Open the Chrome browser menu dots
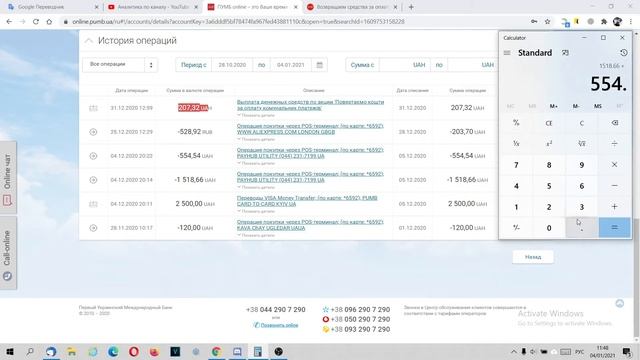The width and height of the screenshot is (640, 360). [x=631, y=22]
